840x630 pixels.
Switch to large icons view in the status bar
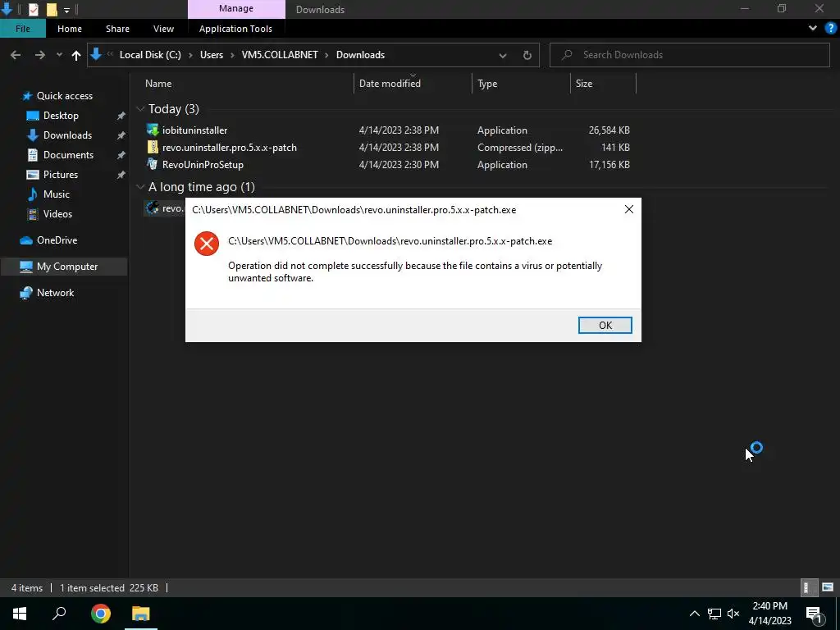point(828,587)
